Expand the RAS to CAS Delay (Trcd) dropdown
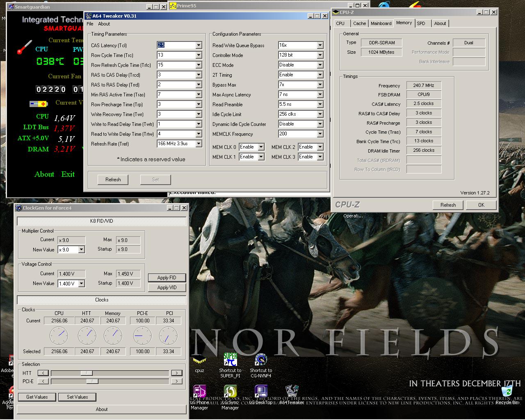Image resolution: width=525 pixels, height=420 pixels. 199,75
